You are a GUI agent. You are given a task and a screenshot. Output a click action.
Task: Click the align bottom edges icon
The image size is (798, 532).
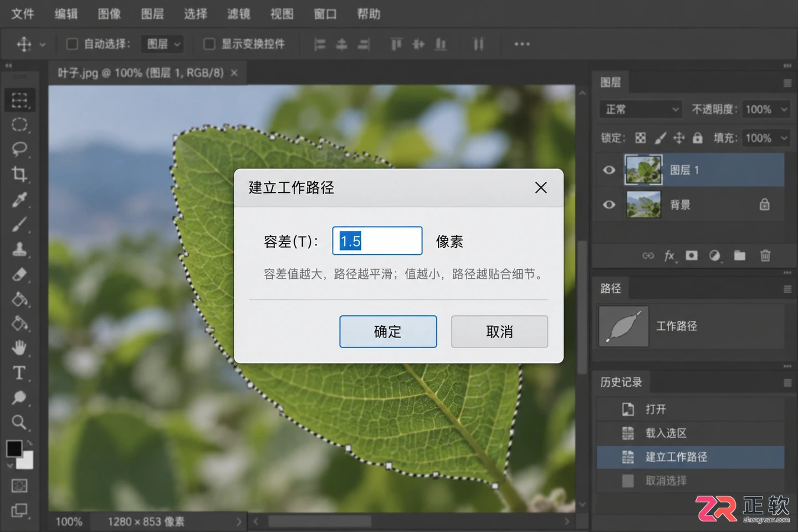coord(441,44)
